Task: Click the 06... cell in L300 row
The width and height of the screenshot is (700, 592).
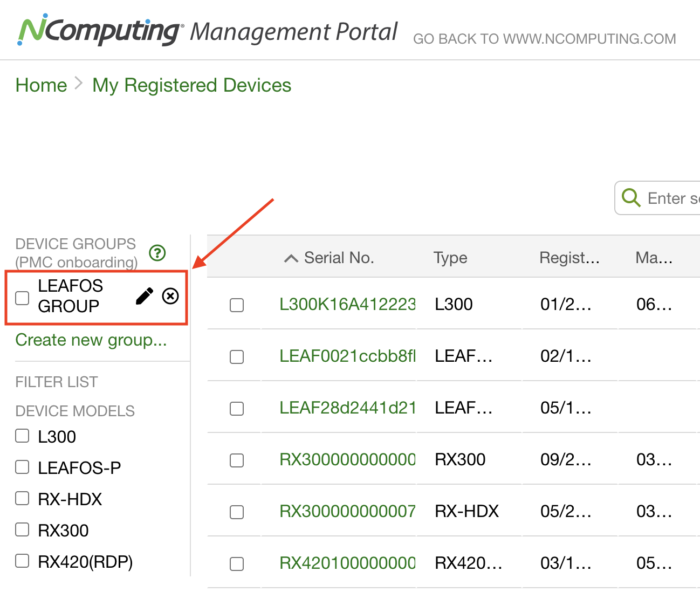Action: point(654,304)
